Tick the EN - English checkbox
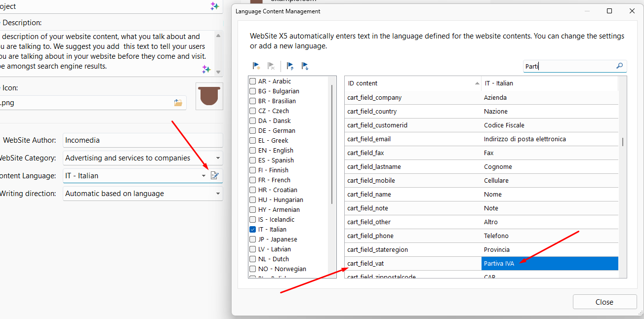Viewport: 644px width, 319px height. tap(253, 151)
